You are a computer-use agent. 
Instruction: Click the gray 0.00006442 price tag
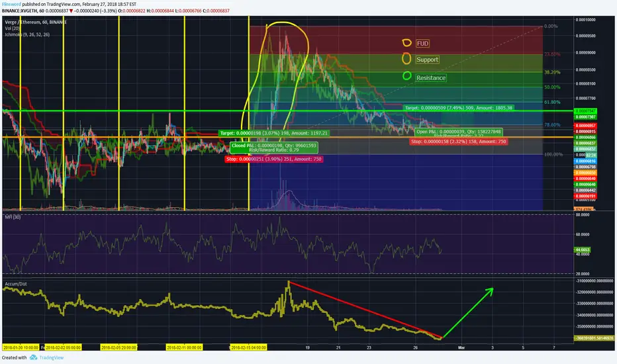[585, 190]
